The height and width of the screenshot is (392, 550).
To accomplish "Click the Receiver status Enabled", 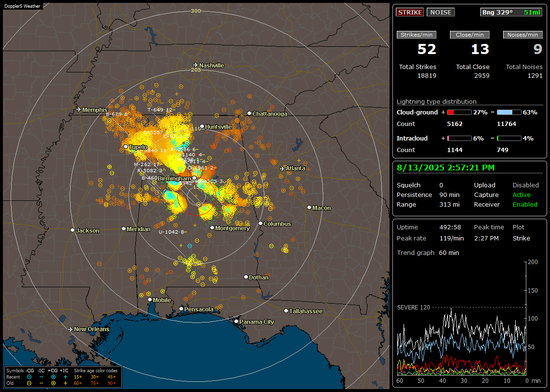I will click(525, 205).
